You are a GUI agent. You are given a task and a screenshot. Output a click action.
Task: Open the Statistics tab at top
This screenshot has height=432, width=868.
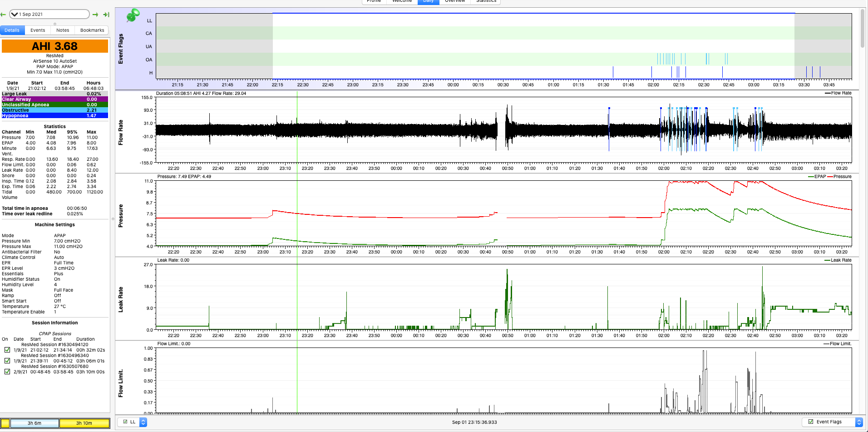click(x=486, y=1)
